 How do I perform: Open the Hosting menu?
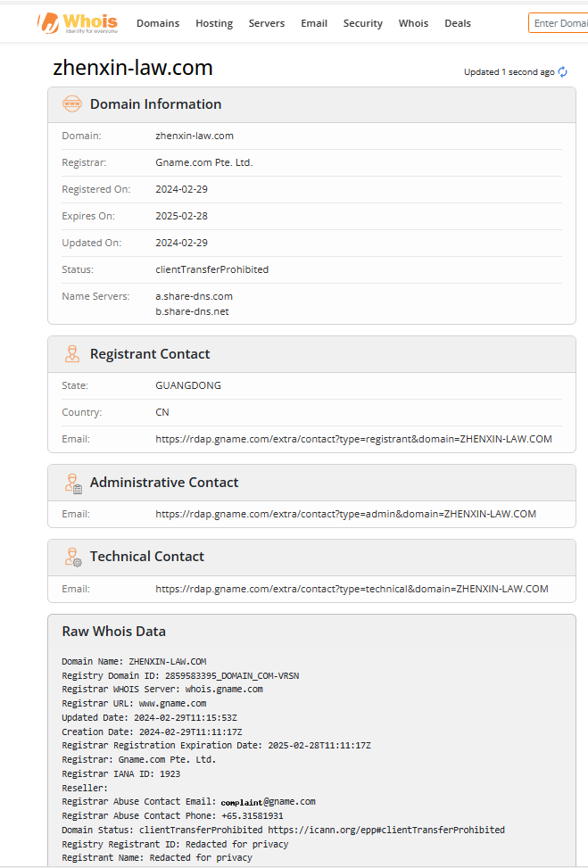(214, 23)
